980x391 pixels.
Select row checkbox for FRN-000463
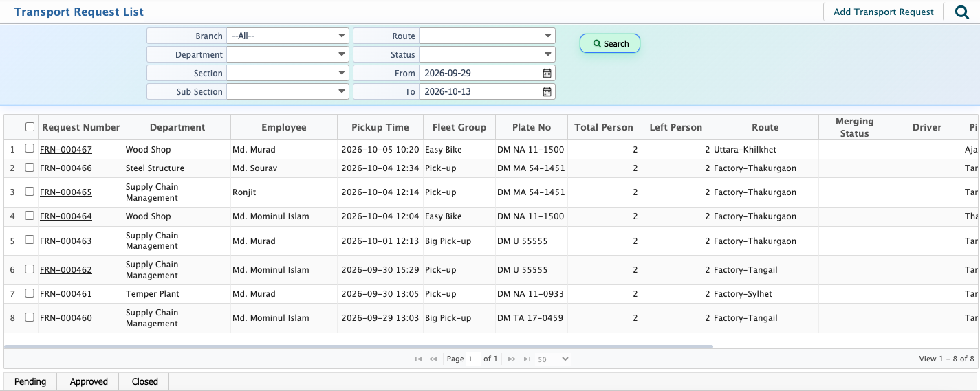(x=30, y=240)
